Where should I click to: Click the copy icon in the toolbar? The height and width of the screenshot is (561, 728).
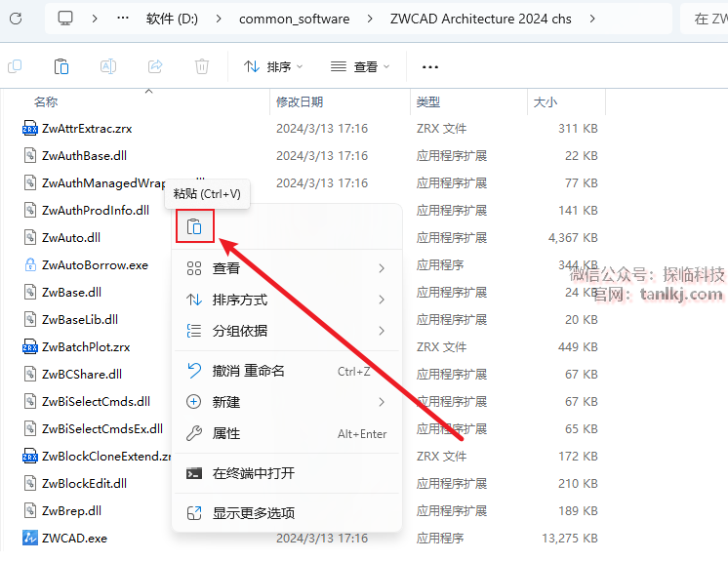click(x=15, y=66)
